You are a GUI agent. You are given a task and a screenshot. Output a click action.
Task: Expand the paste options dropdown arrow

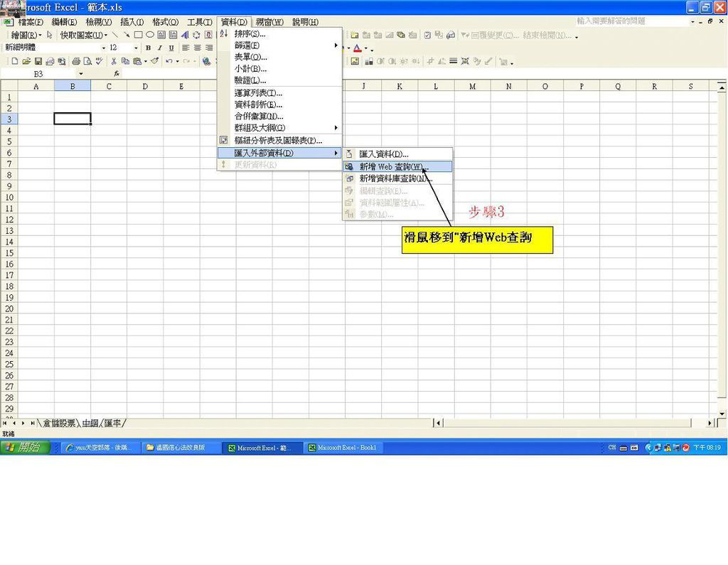coord(145,61)
